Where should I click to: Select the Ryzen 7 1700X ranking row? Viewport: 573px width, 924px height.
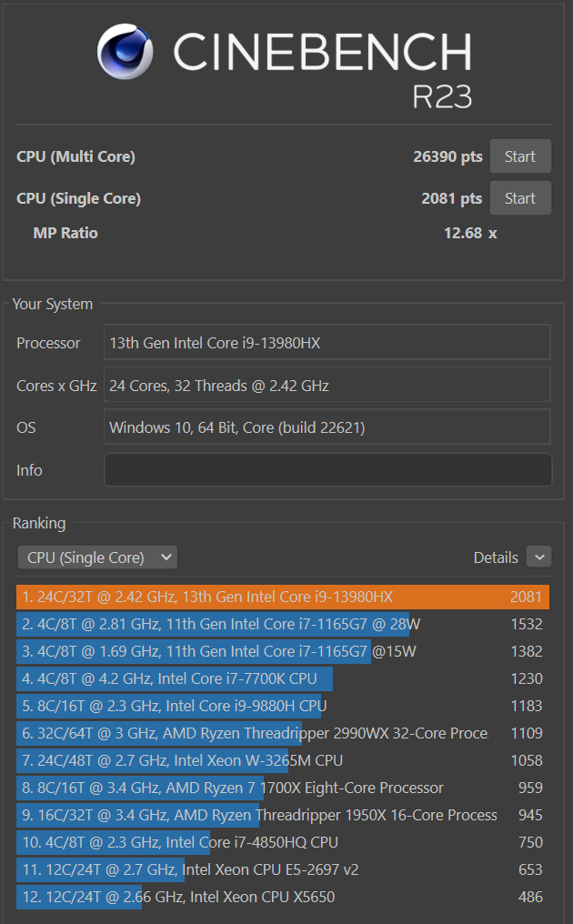coord(282,788)
